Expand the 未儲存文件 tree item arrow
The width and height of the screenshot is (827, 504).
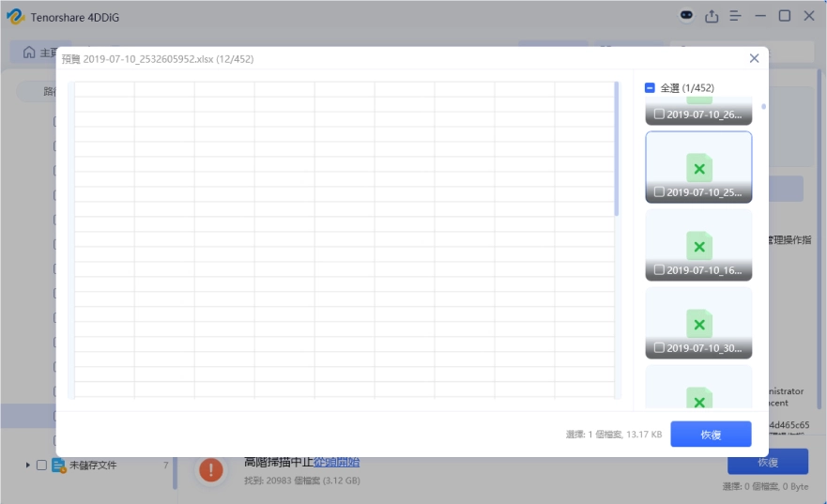[x=27, y=465]
